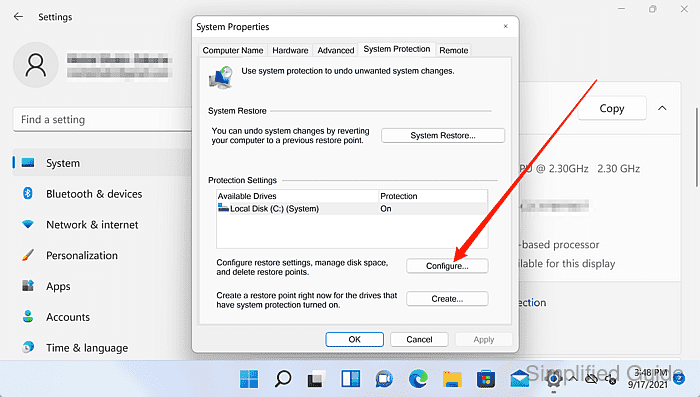Screen dimensions: 700x397
Task: Show hidden tray icons chevron
Action: click(573, 379)
